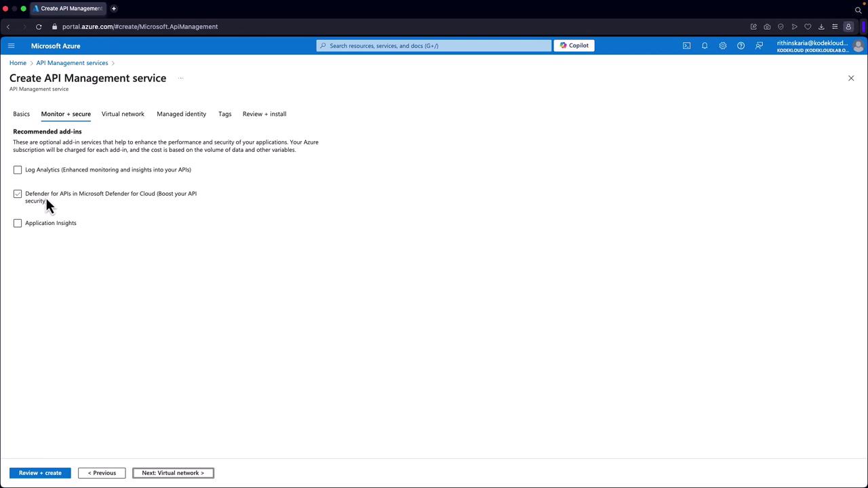
Task: Click the more options ellipsis beside the page title
Action: coord(180,78)
